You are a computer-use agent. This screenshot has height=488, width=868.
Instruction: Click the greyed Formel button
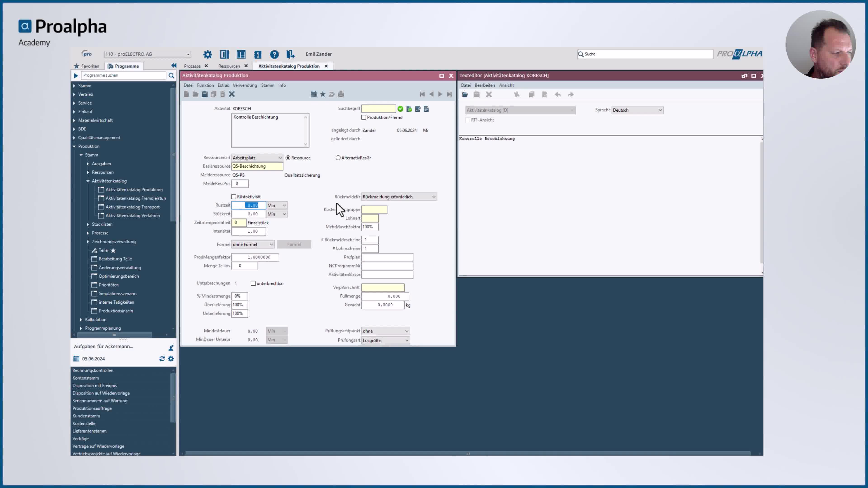(x=294, y=244)
